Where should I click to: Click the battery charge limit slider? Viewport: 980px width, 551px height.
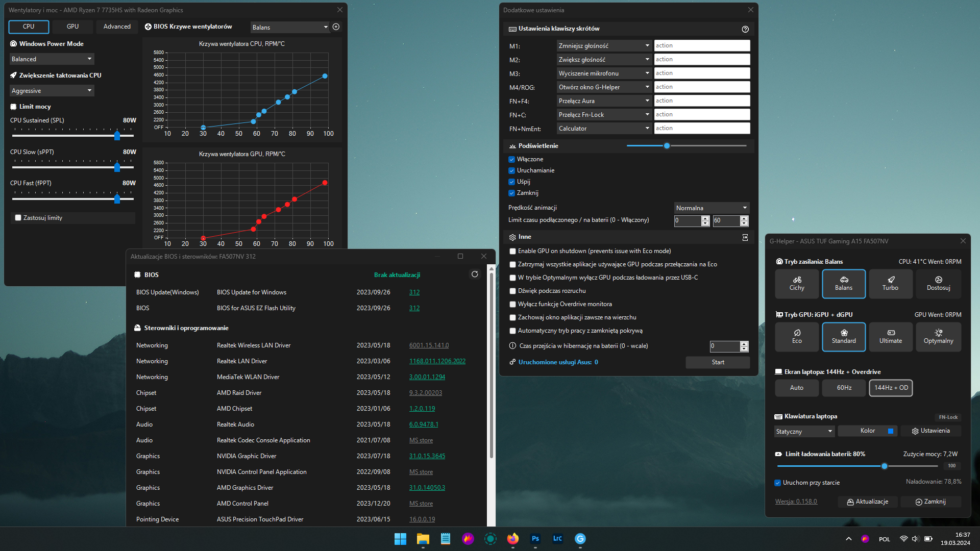point(884,466)
